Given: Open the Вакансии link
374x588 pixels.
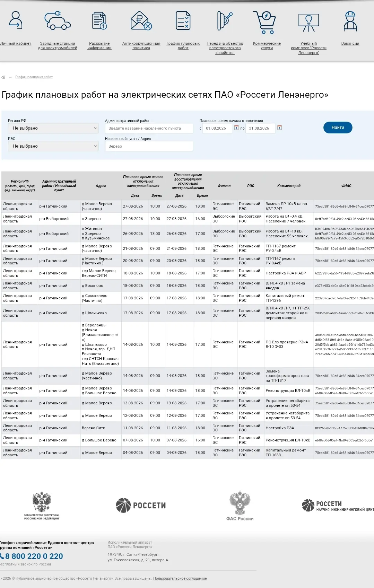Looking at the screenshot, I should (x=350, y=44).
